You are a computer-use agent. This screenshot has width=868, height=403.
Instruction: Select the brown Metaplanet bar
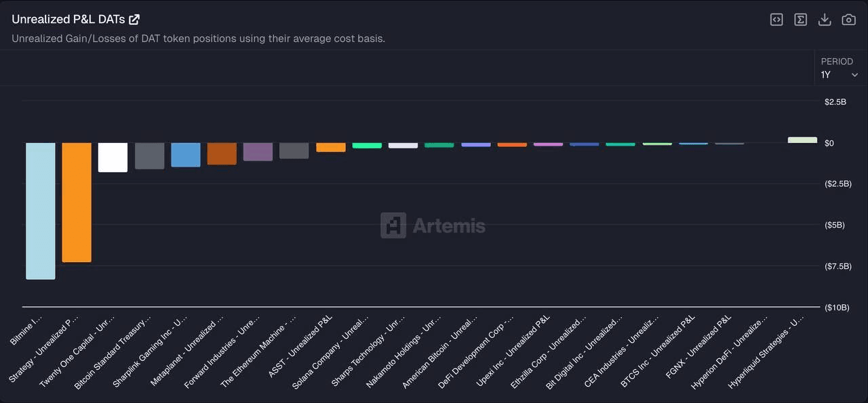coord(222,153)
